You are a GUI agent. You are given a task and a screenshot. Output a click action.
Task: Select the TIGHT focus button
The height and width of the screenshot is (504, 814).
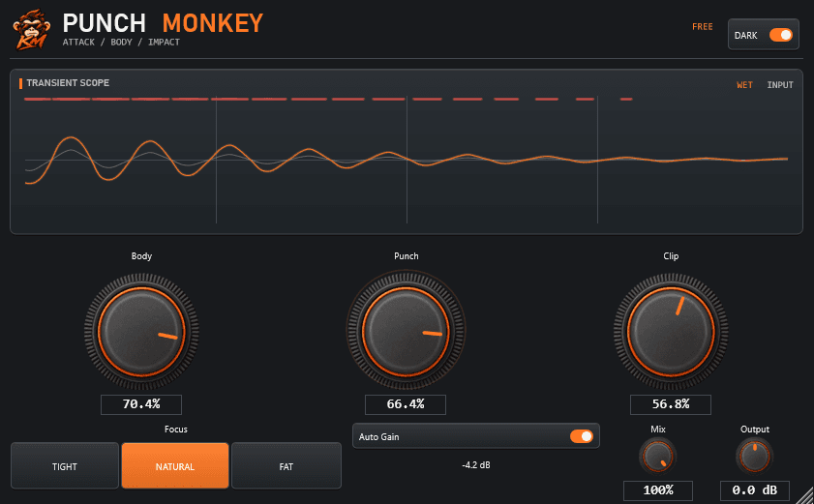pos(65,466)
